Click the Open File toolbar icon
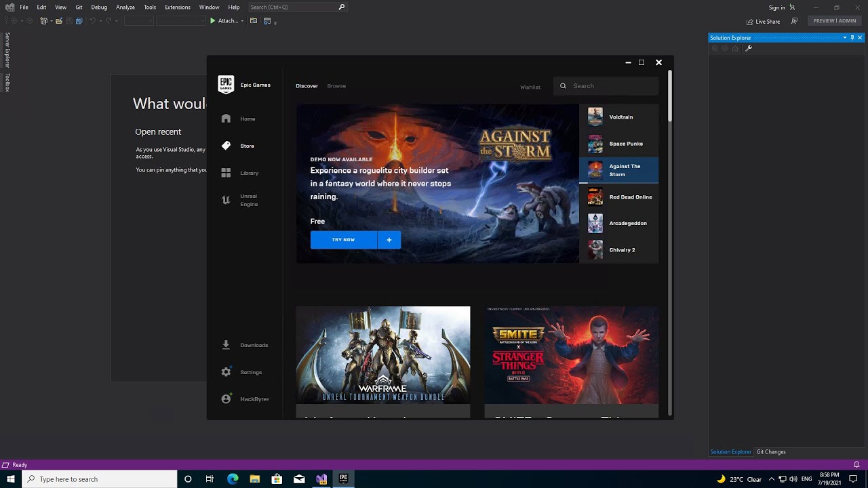Viewport: 868px width, 488px height. [59, 21]
